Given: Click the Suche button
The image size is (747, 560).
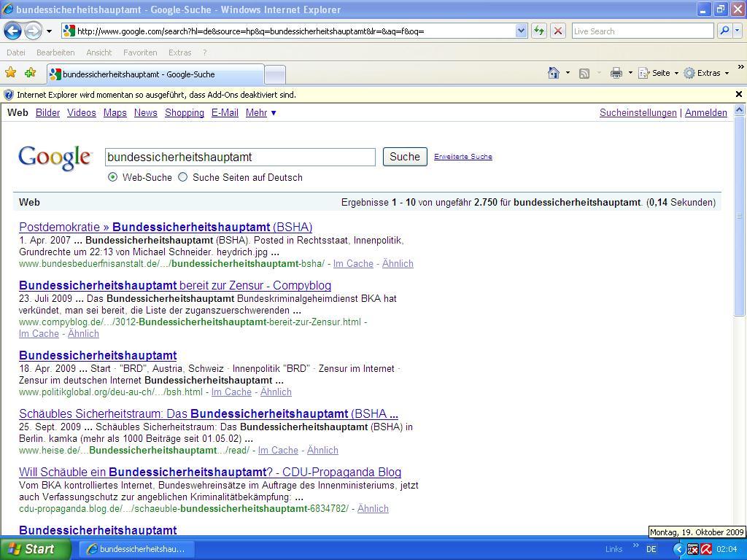Looking at the screenshot, I should [x=405, y=157].
